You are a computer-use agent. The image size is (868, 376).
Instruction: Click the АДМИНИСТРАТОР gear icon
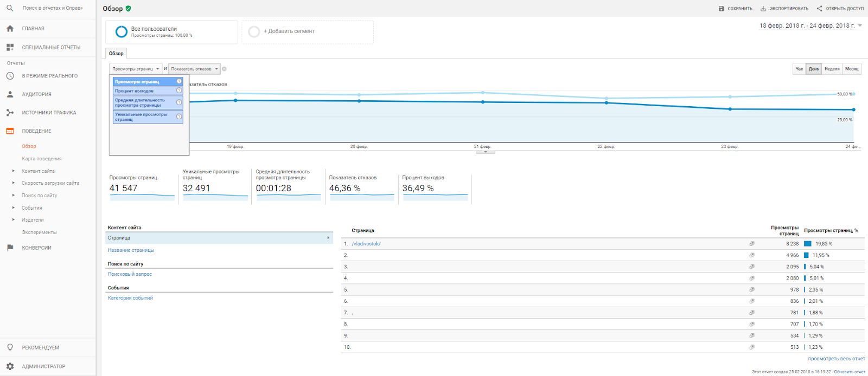coord(10,366)
